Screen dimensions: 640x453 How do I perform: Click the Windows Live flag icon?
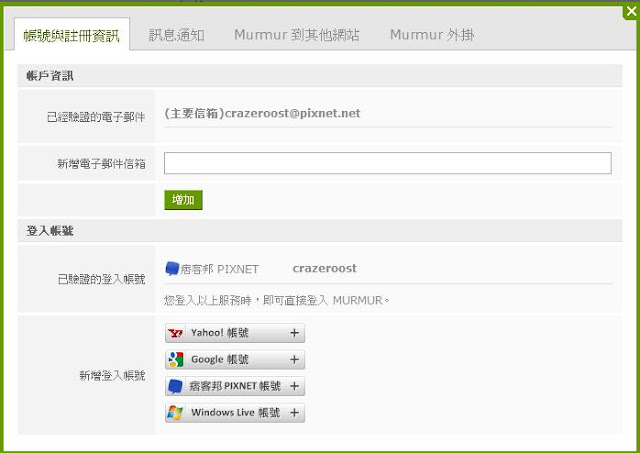176,413
